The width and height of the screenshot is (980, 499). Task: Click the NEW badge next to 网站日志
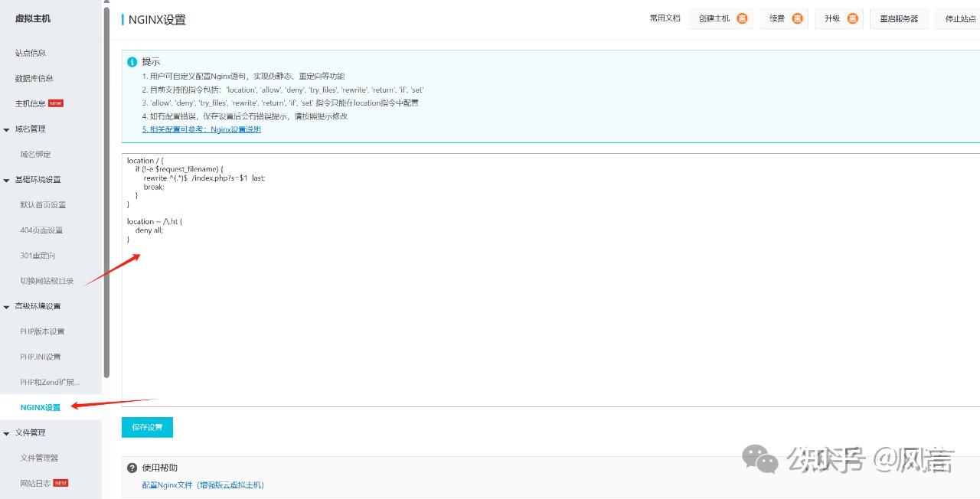(60, 483)
